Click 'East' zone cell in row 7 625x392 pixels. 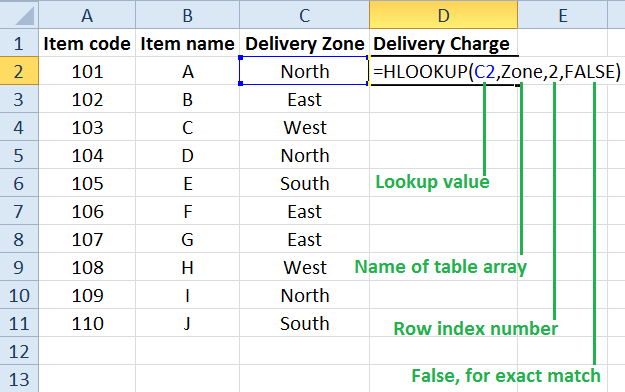click(305, 211)
